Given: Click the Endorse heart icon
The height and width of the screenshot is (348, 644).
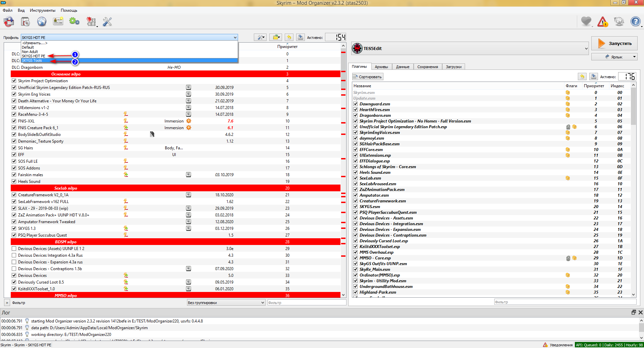Looking at the screenshot, I should click(x=586, y=22).
